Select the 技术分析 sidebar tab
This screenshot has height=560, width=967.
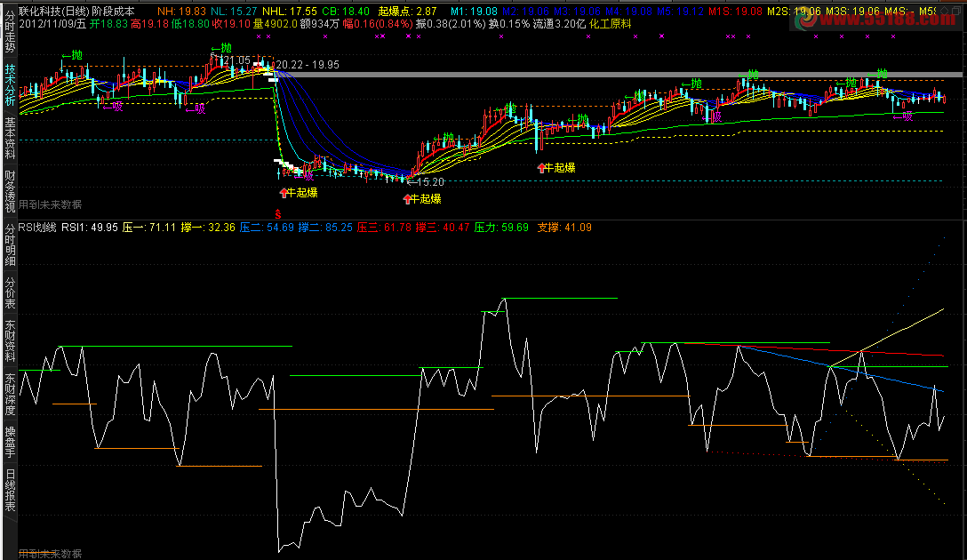10,85
